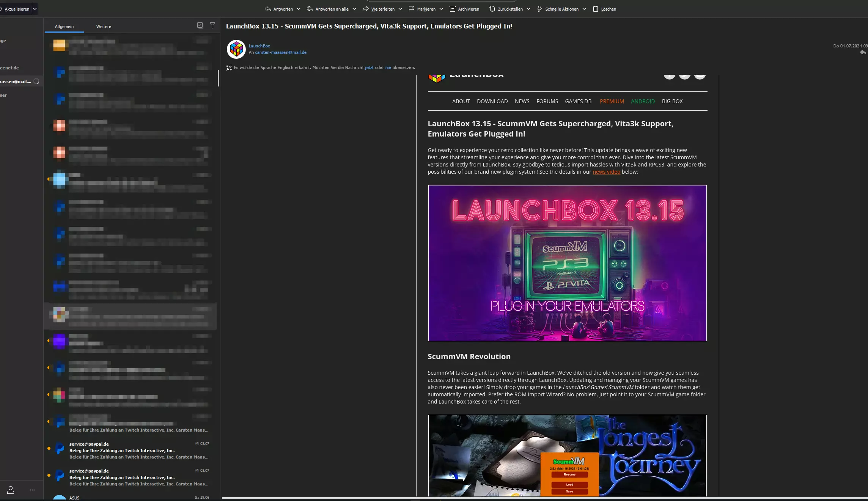868x501 pixels.
Task: Click GAMES DB in newsletter navigation
Action: (578, 101)
